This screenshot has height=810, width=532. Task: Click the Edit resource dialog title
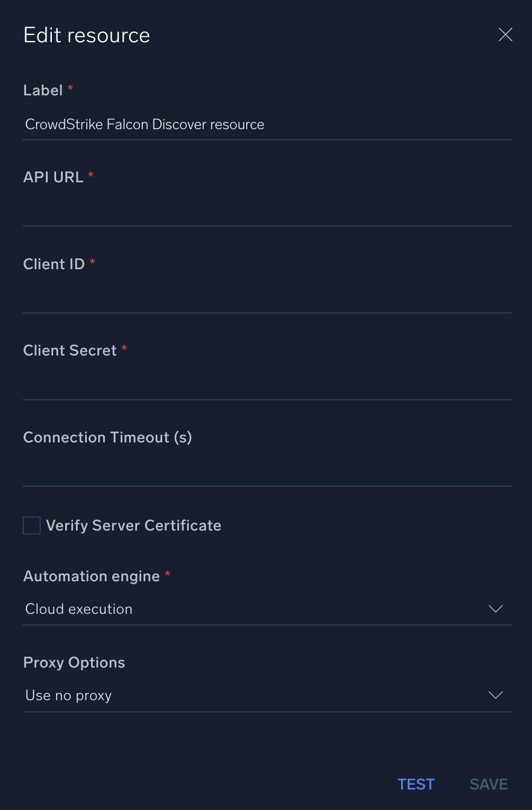(x=86, y=35)
